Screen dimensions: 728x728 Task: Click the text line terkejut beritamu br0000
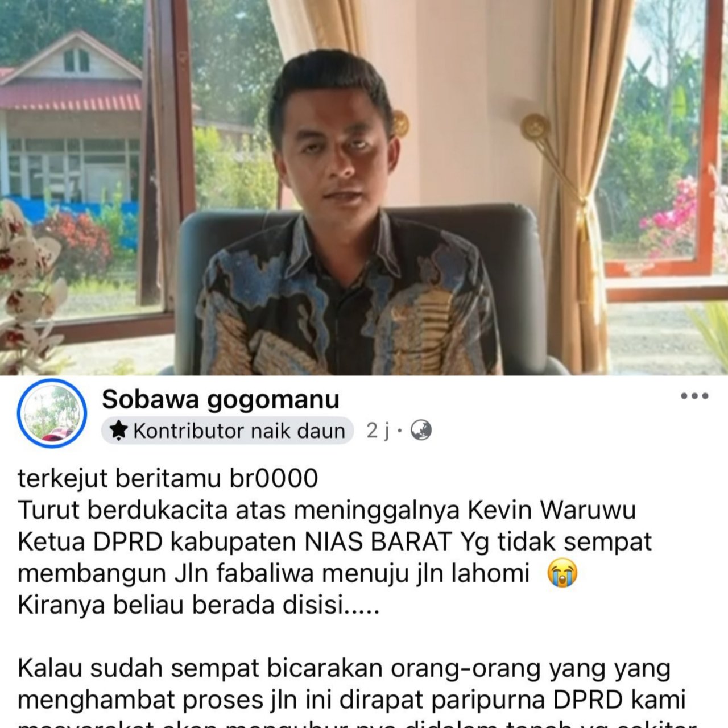point(168,478)
